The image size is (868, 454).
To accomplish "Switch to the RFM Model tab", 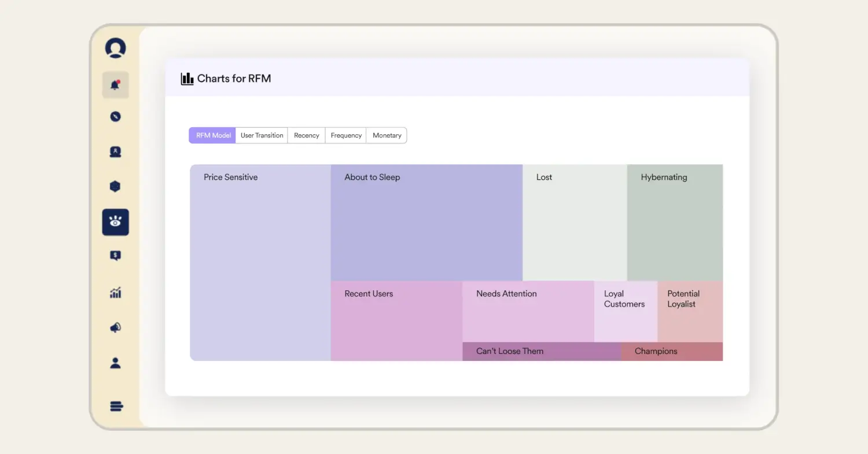I will (x=212, y=135).
